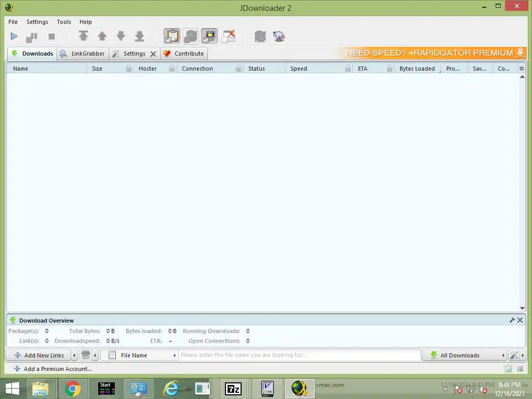This screenshot has width=532, height=399.
Task: Click the Move down arrow icon
Action: 121,36
